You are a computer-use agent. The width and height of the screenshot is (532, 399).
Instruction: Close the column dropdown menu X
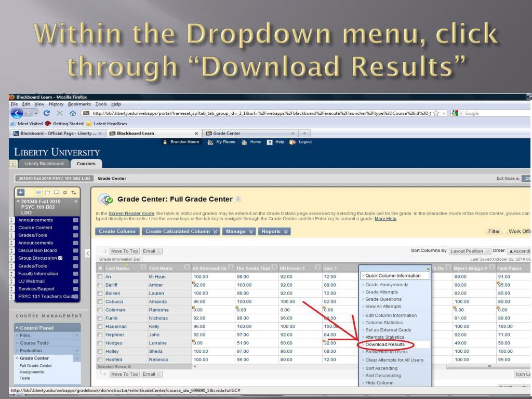pyautogui.click(x=428, y=269)
